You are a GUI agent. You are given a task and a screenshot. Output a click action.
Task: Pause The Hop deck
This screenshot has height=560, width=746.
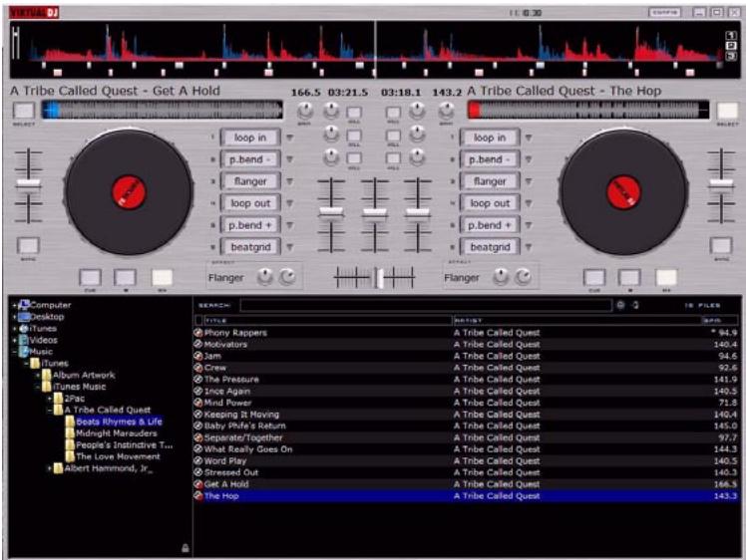point(629,278)
